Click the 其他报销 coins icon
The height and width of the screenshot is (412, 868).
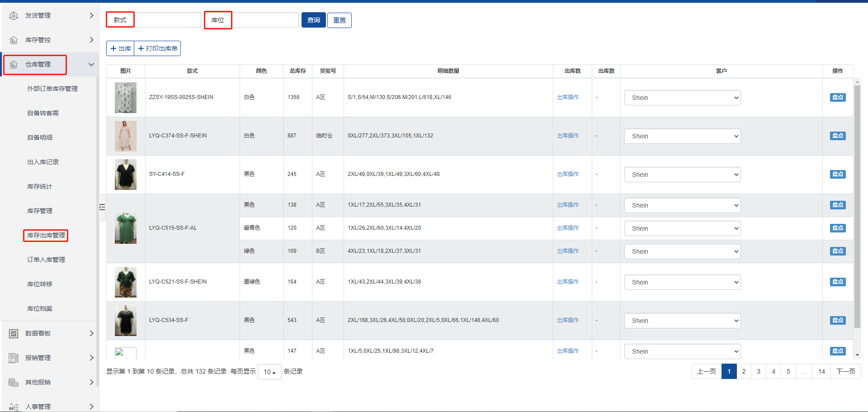[x=14, y=382]
